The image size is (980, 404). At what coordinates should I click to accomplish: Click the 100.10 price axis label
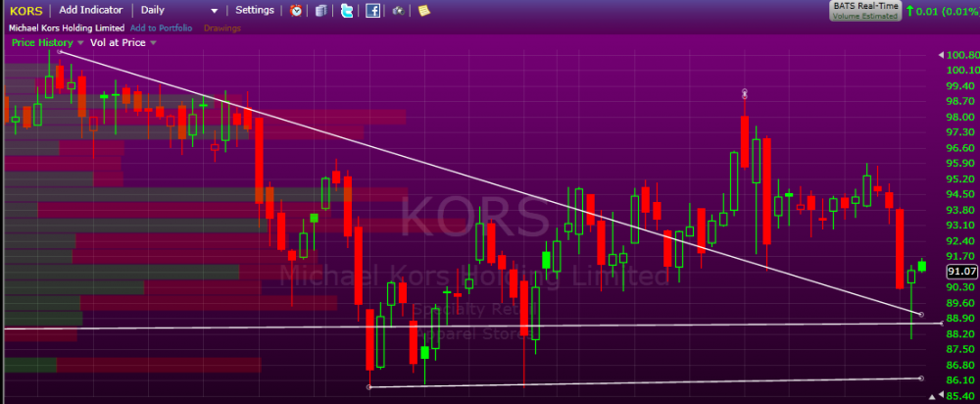click(961, 70)
